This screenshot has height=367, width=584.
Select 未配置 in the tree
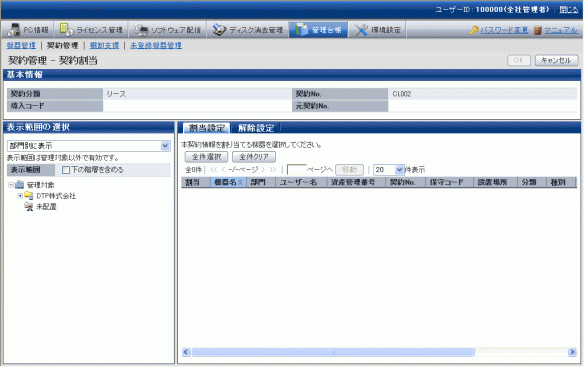pos(46,207)
